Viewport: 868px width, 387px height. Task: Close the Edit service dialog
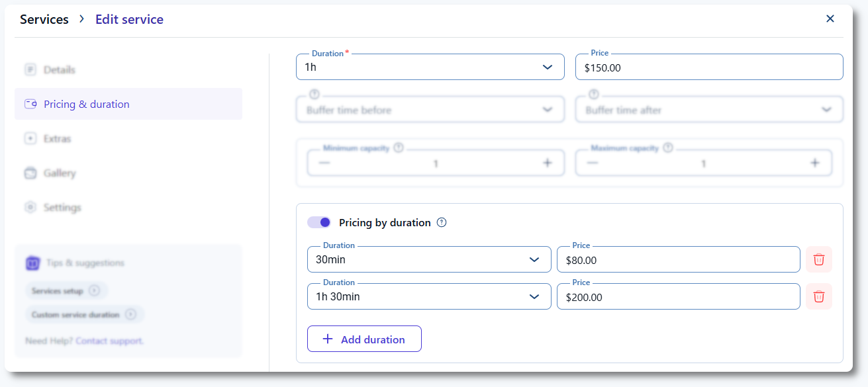pos(830,19)
